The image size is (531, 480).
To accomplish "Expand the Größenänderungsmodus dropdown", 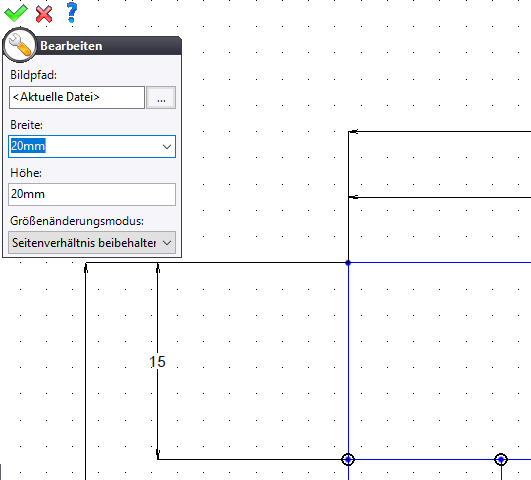I will click(92, 243).
